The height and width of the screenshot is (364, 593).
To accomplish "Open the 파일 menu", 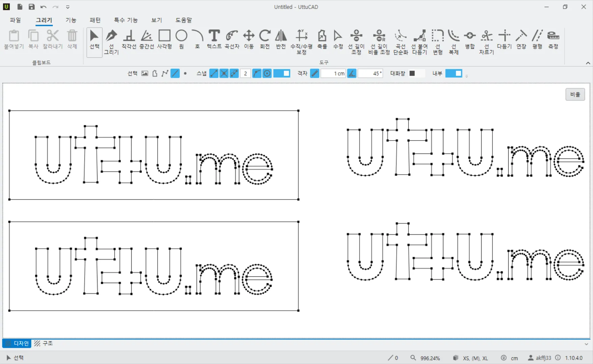I will point(15,20).
